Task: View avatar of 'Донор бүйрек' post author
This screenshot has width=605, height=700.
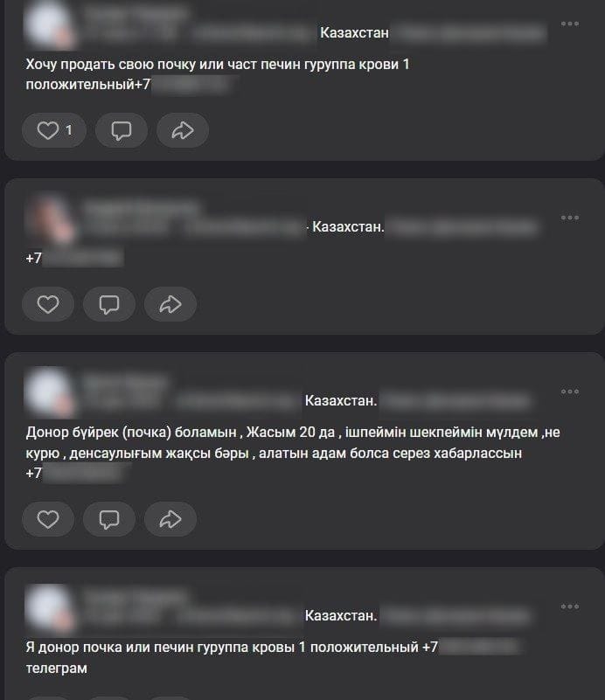Action: point(49,392)
